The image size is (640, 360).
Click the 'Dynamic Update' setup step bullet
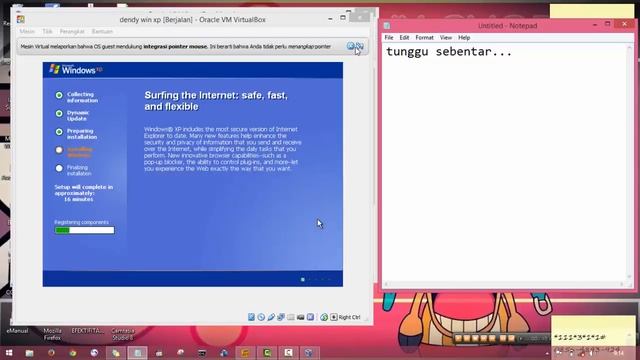pos(59,113)
